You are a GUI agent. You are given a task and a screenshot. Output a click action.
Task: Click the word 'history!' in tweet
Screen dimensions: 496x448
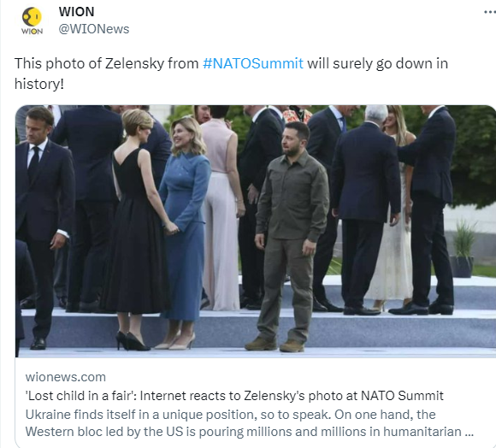[x=39, y=84]
